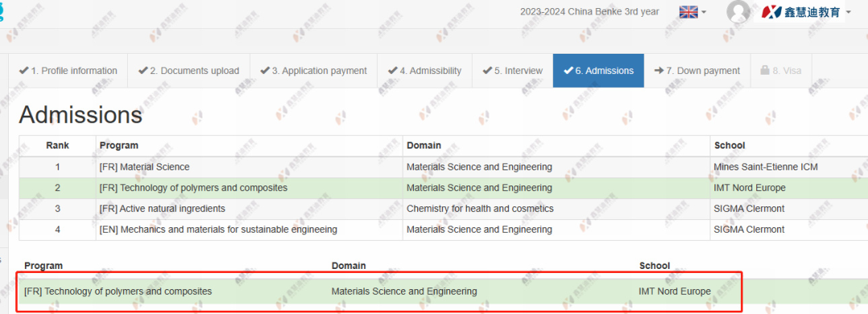Click rank number 4 cell
Viewport: 868px width, 314px height.
tap(58, 230)
